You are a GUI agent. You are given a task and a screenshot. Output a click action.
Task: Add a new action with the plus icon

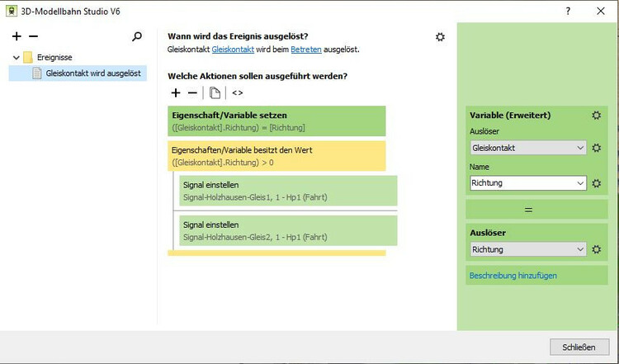[176, 92]
